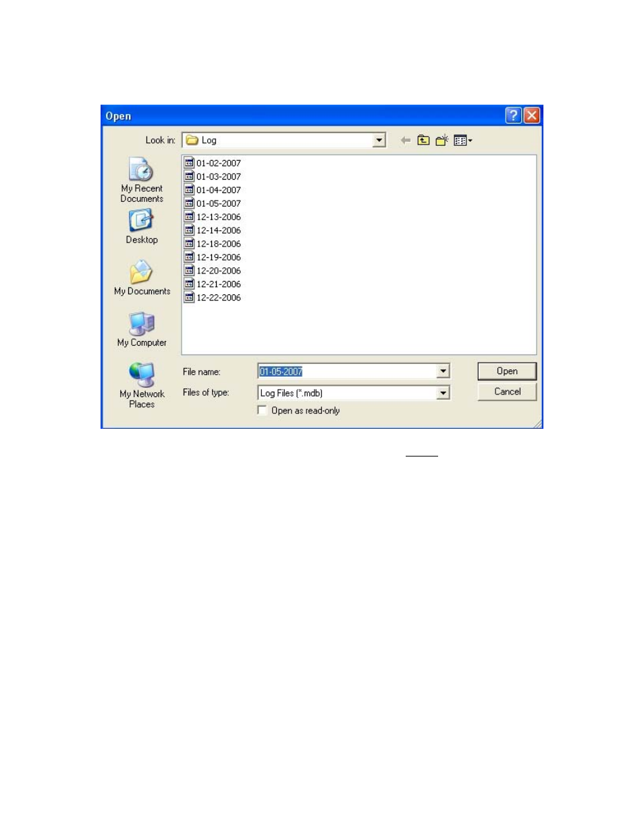Select file icon for 12-20-2006
Image resolution: width=644 pixels, height=834 pixels.
190,271
